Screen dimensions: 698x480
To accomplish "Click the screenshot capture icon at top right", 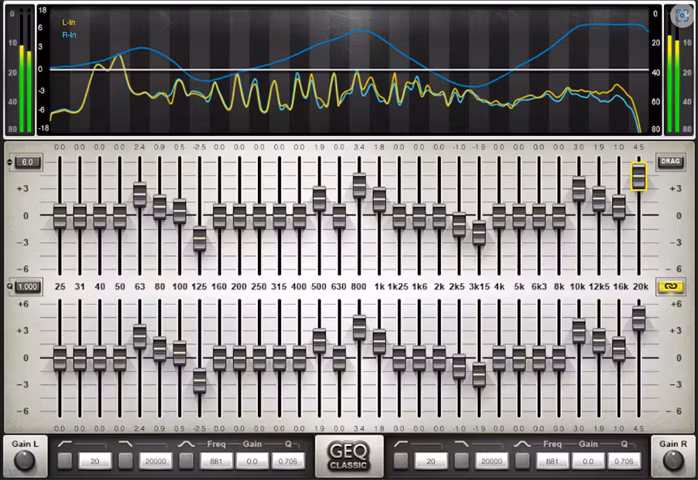I will [x=682, y=16].
